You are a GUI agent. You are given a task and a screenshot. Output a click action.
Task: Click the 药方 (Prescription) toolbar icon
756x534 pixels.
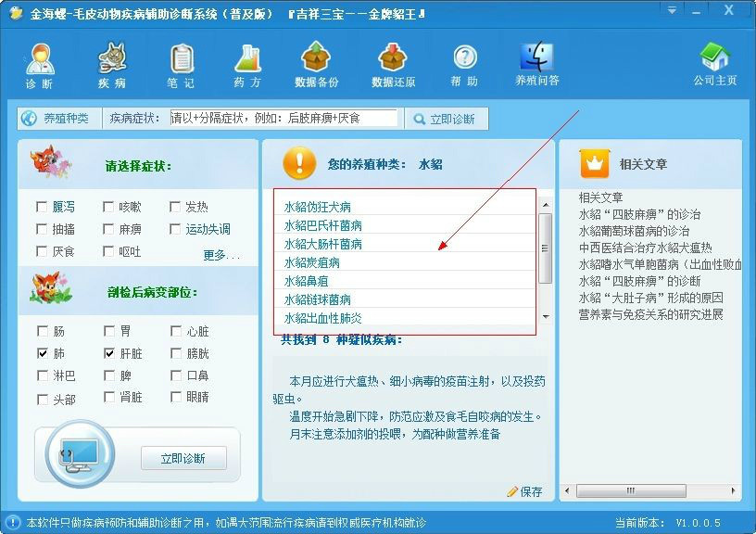[246, 65]
